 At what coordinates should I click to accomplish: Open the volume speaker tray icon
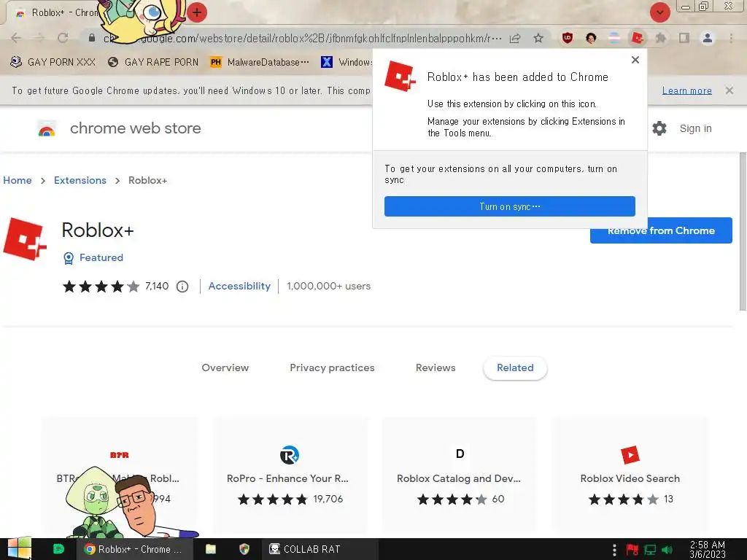667,550
